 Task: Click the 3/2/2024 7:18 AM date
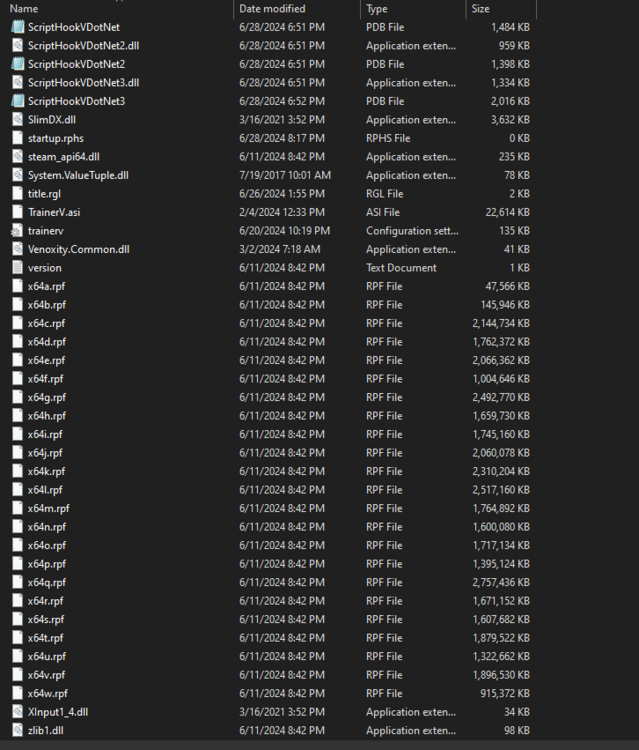280,249
